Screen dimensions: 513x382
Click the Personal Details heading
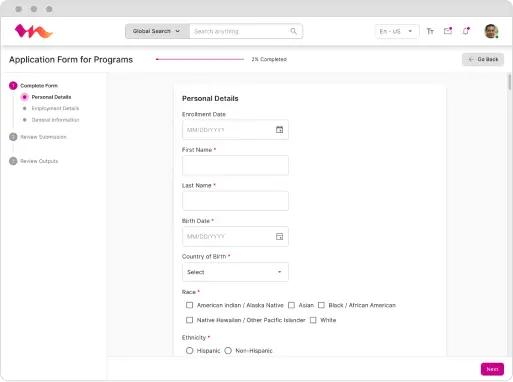point(210,98)
